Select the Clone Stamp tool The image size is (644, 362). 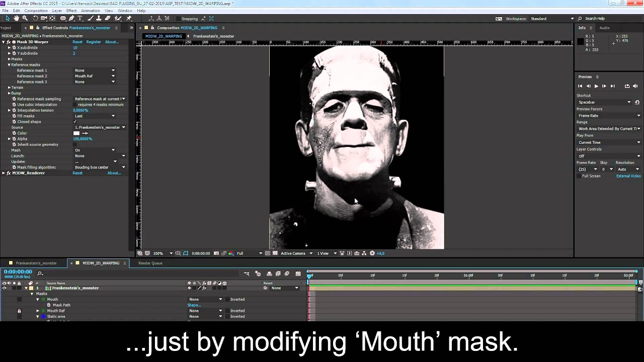[x=99, y=19]
